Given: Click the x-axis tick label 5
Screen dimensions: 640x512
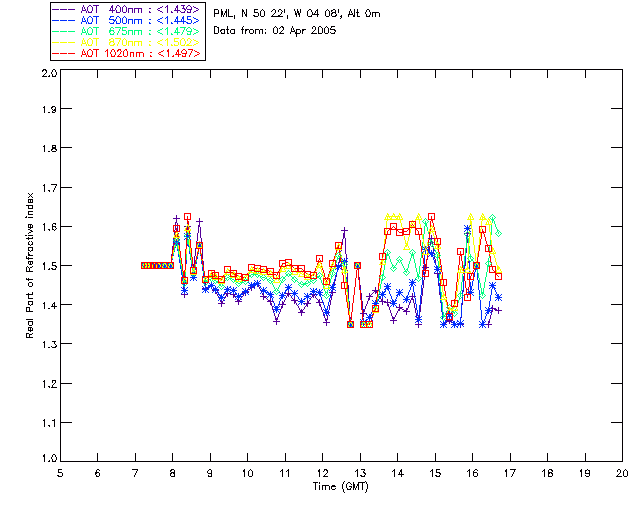Looking at the screenshot, I should (60, 473).
